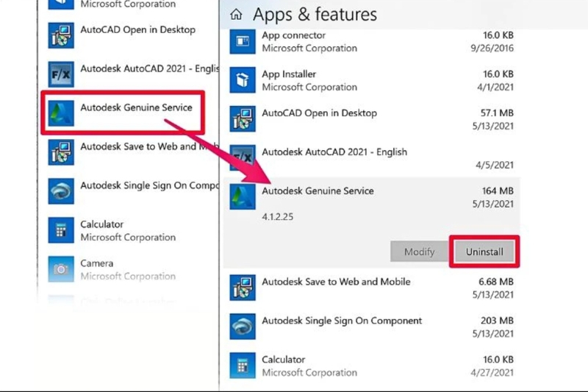The height and width of the screenshot is (392, 588).
Task: Click App connector icon in right list
Action: [243, 41]
